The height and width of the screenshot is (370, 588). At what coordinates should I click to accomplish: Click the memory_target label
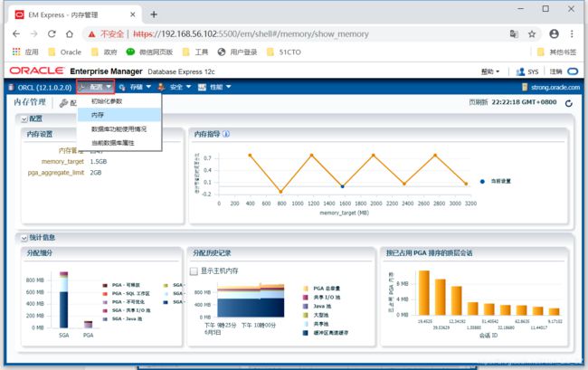[x=62, y=162]
